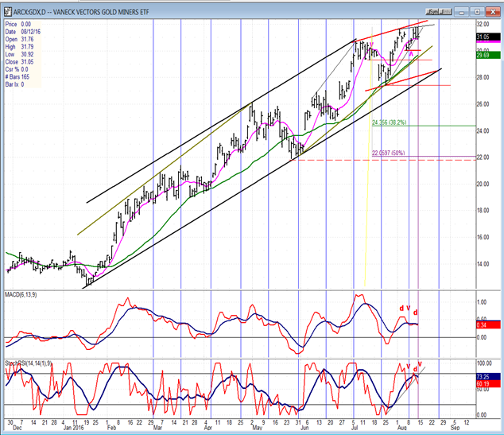Click the chart window icon in title bar
Image resolution: width=504 pixels, height=435 pixels.
(x=8, y=12)
